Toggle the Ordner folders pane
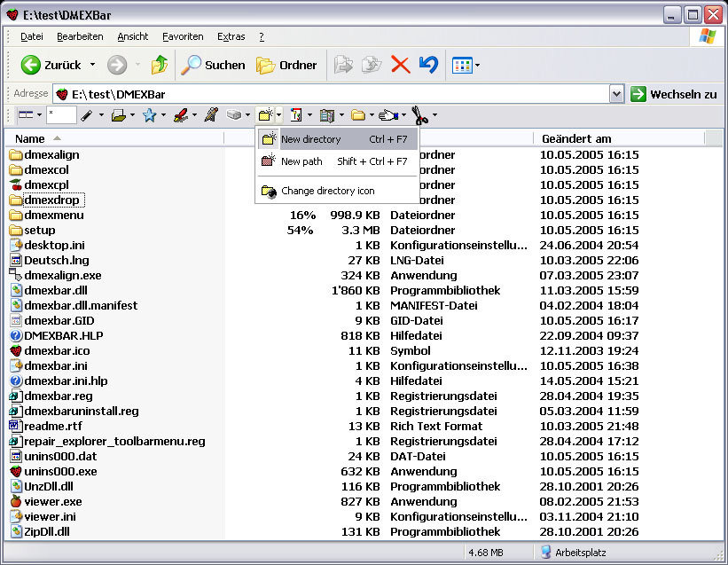The height and width of the screenshot is (565, 728). (286, 65)
